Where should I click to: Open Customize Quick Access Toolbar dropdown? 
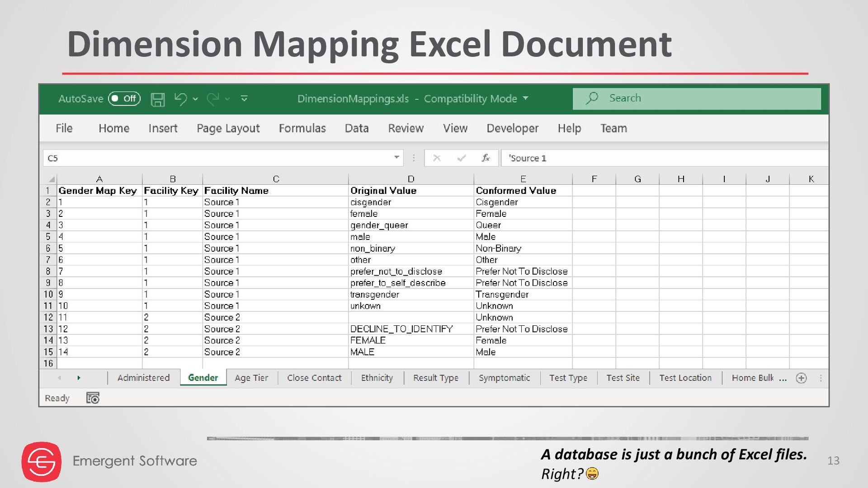tap(244, 99)
